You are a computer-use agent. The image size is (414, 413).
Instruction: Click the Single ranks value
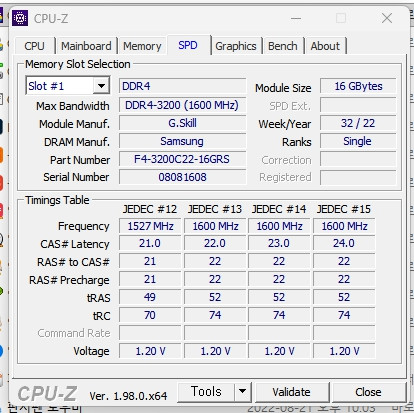pyautogui.click(x=358, y=141)
